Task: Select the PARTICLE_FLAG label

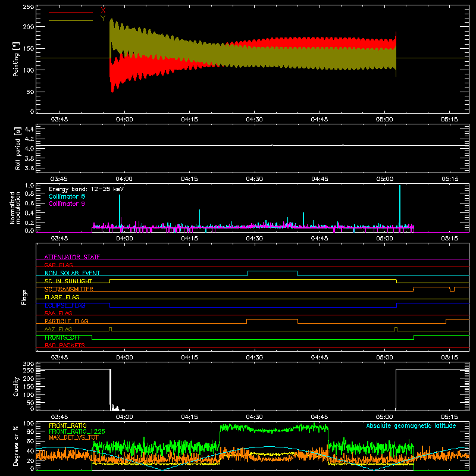Action: pos(67,321)
